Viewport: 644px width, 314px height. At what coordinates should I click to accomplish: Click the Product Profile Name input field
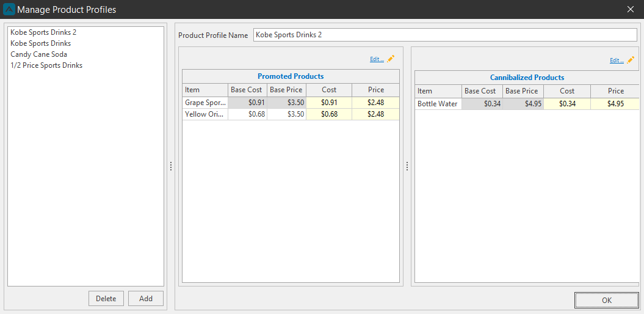[x=445, y=35]
